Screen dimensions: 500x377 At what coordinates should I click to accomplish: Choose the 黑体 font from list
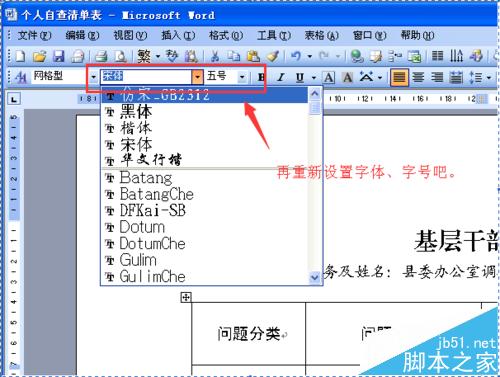tap(204, 111)
